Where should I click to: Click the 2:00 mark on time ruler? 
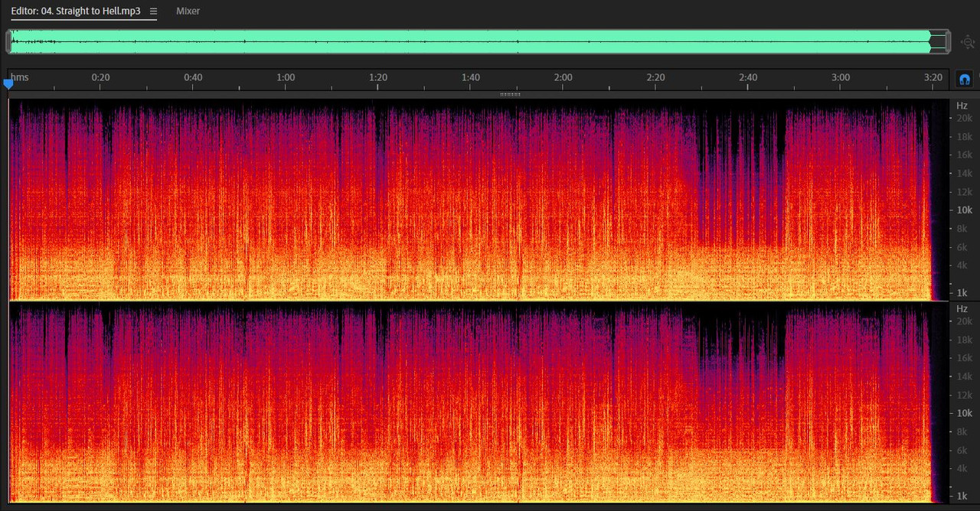point(563,77)
